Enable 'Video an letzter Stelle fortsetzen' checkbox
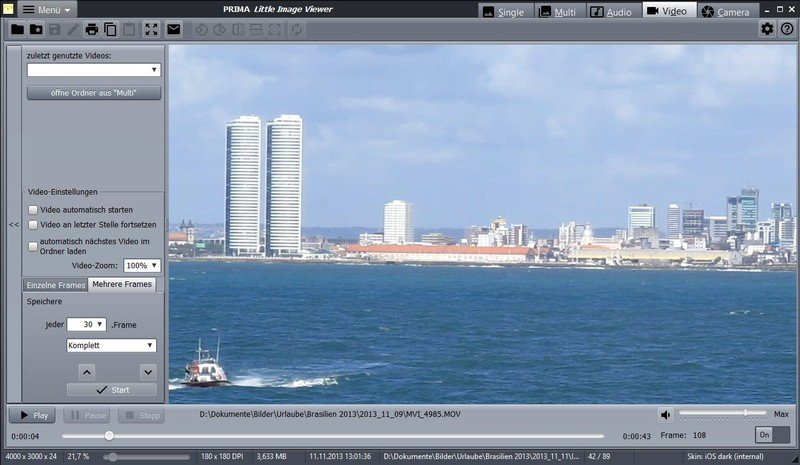This screenshot has height=465, width=800. (33, 225)
